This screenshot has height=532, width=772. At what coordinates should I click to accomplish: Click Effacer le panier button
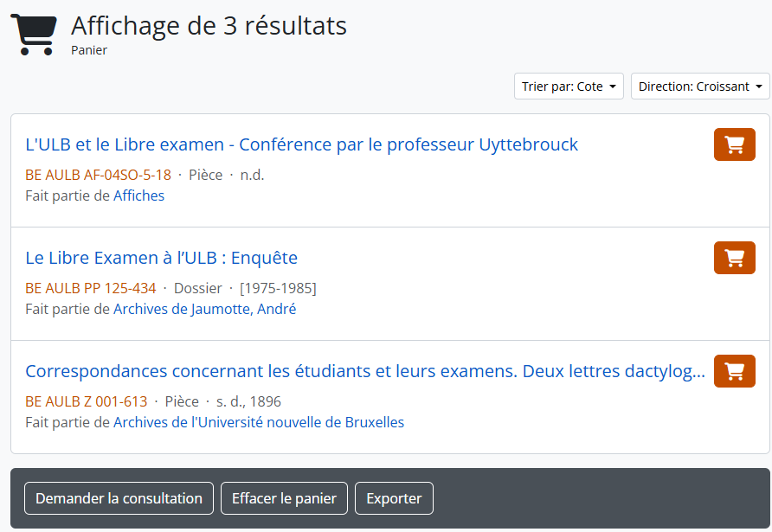coord(284,498)
